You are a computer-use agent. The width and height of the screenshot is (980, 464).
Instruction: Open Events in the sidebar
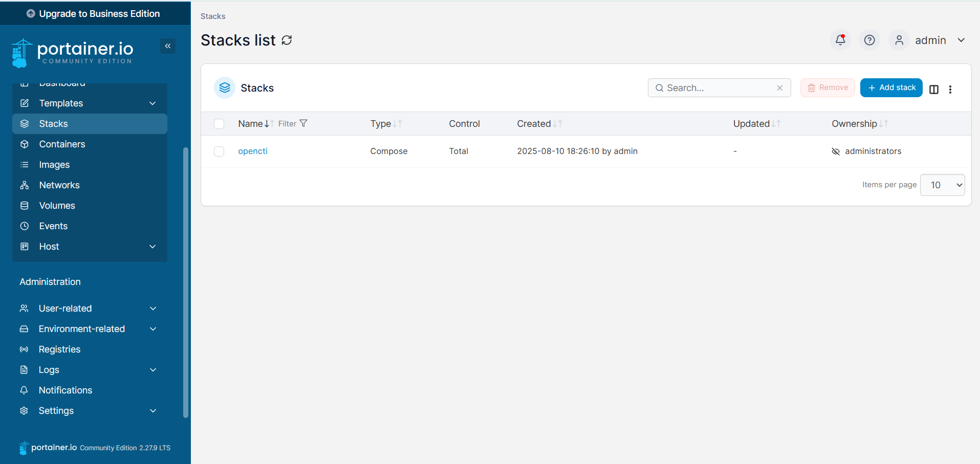coord(90,226)
